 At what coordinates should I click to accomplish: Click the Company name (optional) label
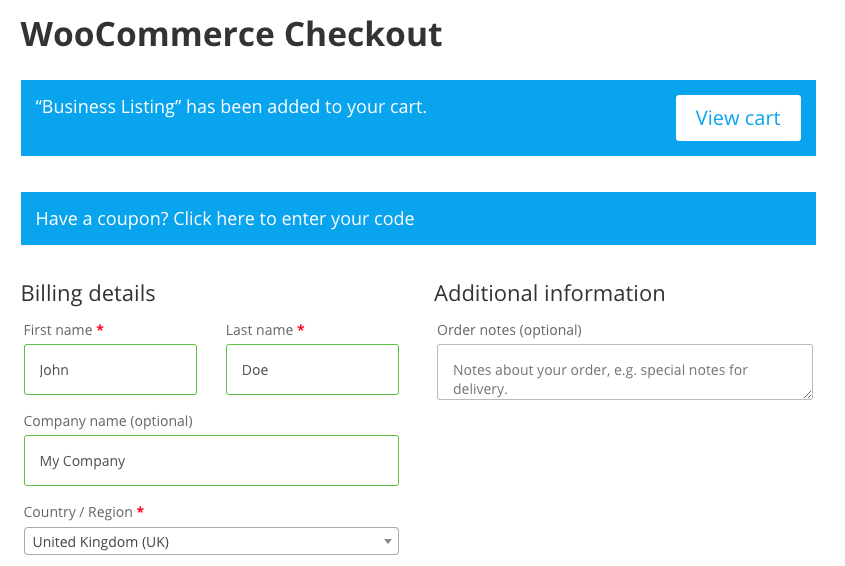(108, 421)
